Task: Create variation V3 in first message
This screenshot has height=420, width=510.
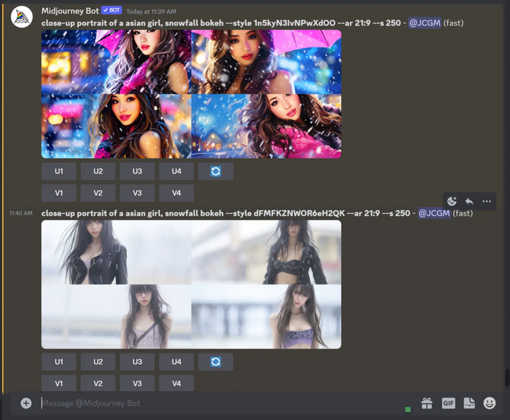Action: pyautogui.click(x=137, y=193)
